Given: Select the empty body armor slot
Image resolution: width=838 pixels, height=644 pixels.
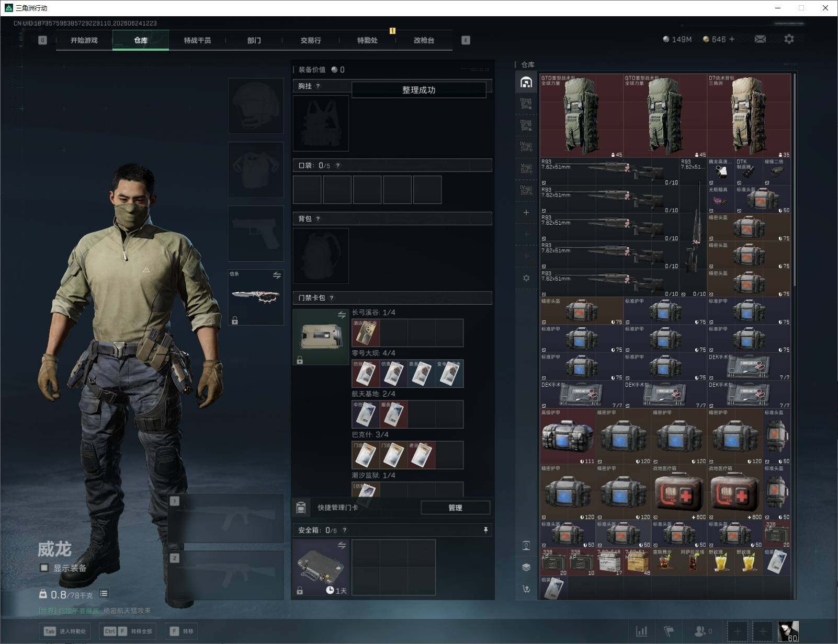Looking at the screenshot, I should click(256, 169).
